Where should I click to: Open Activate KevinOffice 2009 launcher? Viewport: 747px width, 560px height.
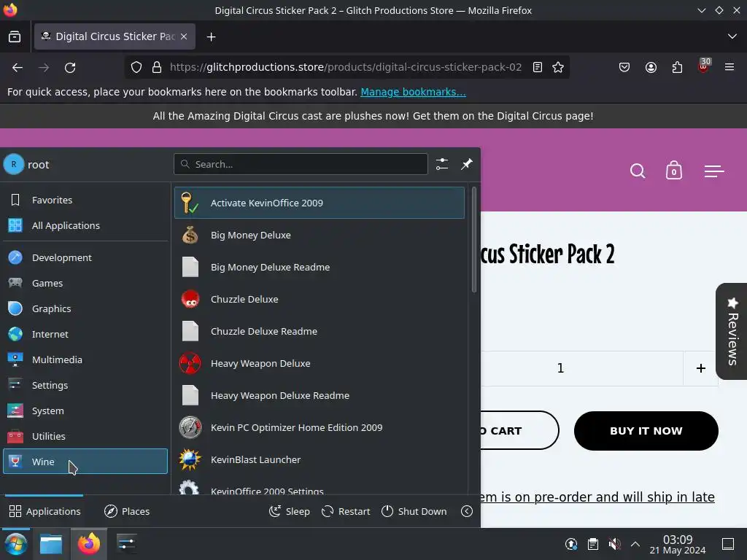pos(320,203)
